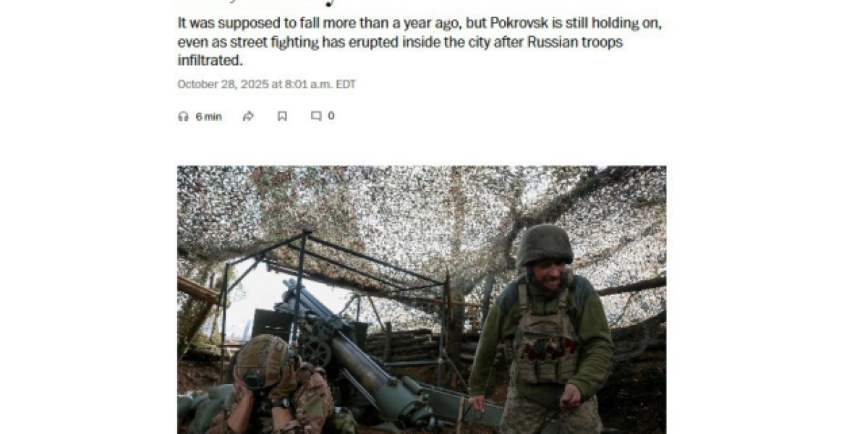
Task: Click the comment count '0'
Action: (331, 116)
